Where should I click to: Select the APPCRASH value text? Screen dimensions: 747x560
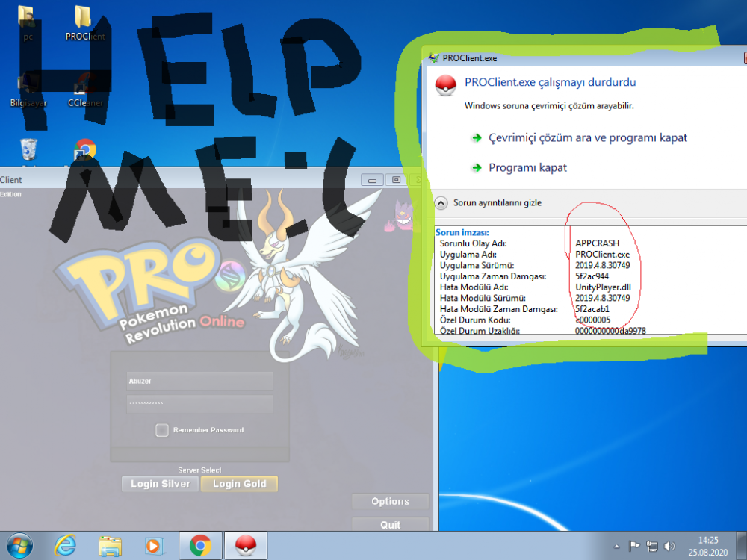597,243
